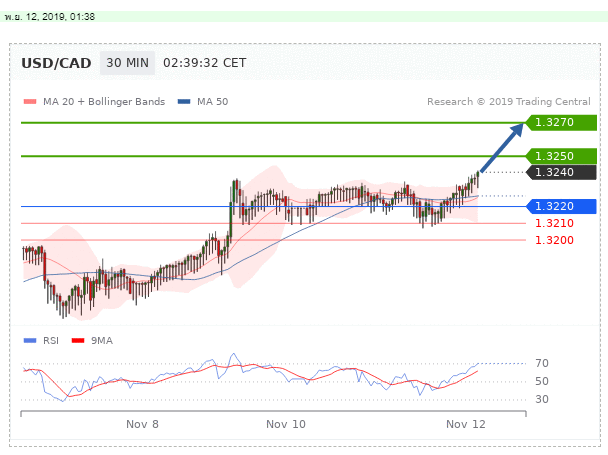Viewport: 608px width, 455px height.
Task: Click the 1.3200 red support value
Action: pos(554,240)
